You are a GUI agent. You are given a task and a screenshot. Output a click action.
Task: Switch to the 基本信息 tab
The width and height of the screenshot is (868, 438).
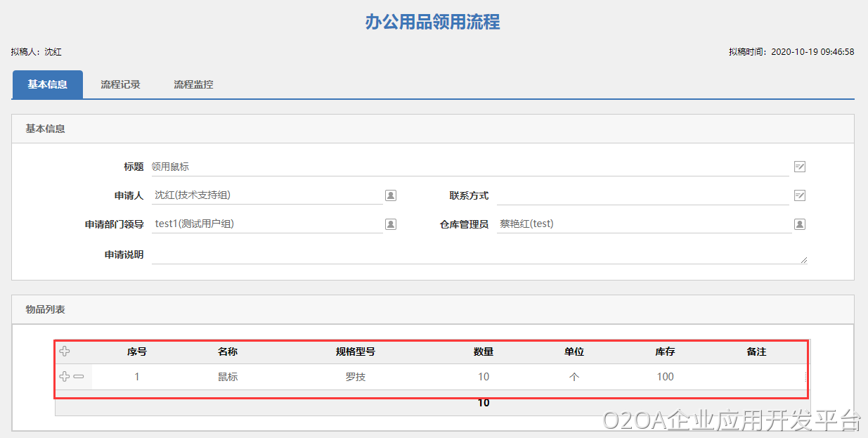pos(48,84)
